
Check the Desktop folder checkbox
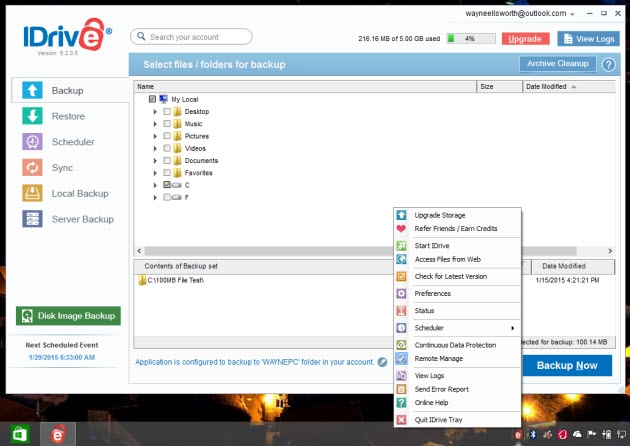pyautogui.click(x=167, y=112)
